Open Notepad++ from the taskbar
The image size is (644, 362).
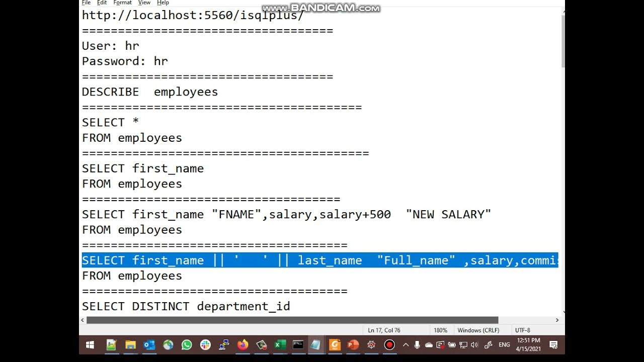112,345
